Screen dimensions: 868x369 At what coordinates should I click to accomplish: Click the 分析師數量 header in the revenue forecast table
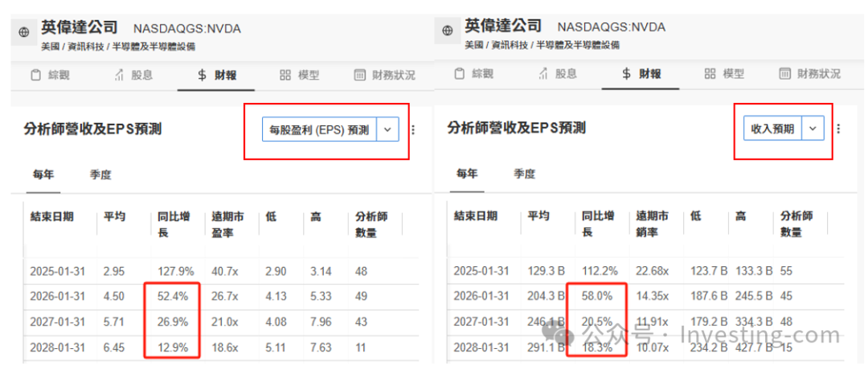796,223
